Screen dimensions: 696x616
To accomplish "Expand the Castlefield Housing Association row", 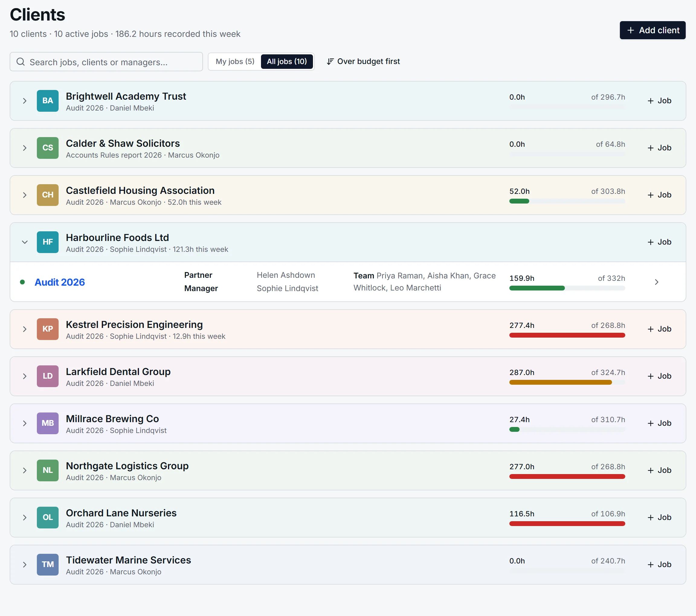I will point(24,195).
